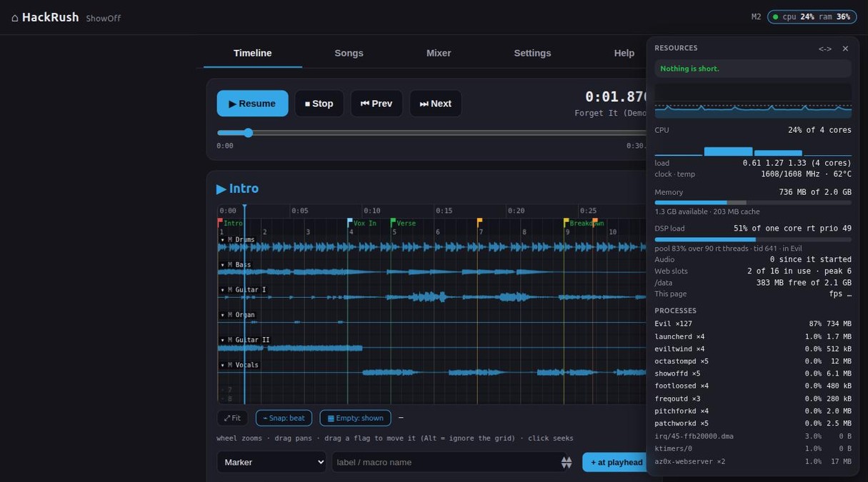Collapse the Vocals track arrow
The width and height of the screenshot is (868, 482).
(x=222, y=365)
